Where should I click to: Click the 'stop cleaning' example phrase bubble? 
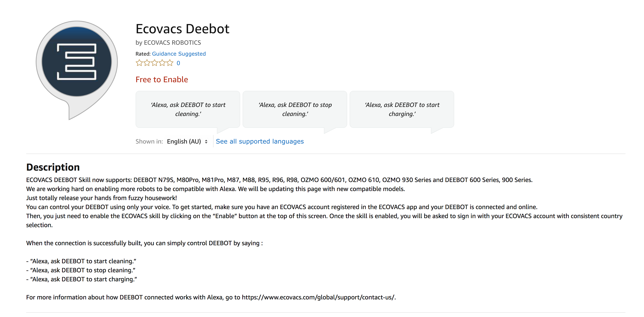pos(295,109)
